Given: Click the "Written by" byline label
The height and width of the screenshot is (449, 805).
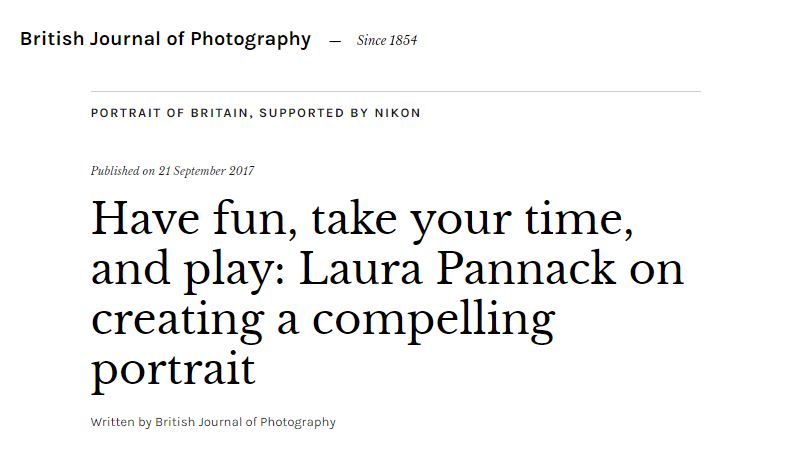Looking at the screenshot, I should click(x=120, y=422).
